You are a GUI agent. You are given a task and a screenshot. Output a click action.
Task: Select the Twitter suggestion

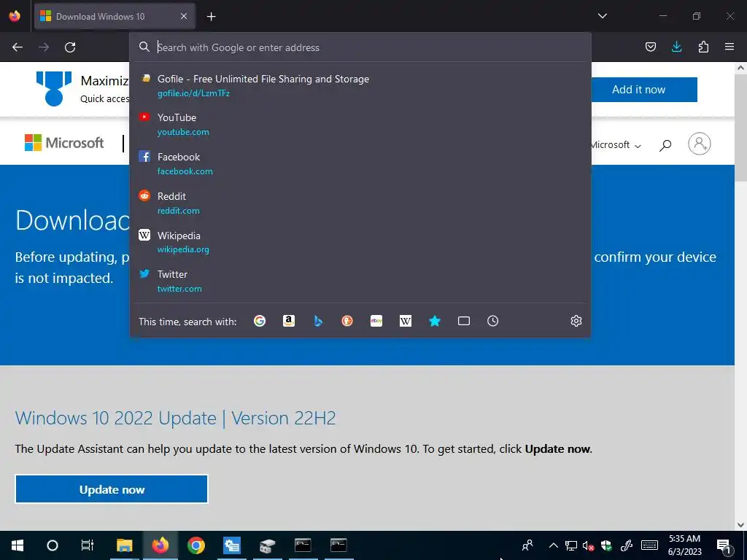click(x=360, y=281)
